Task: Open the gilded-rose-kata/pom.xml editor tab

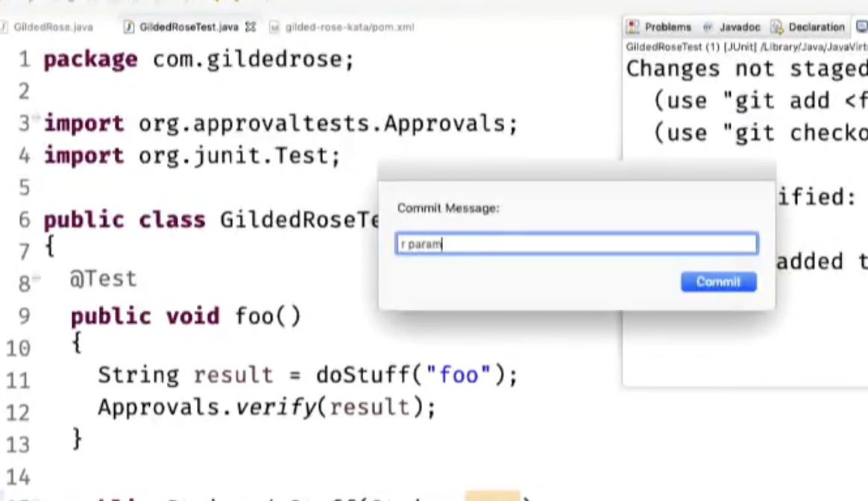Action: coord(349,27)
